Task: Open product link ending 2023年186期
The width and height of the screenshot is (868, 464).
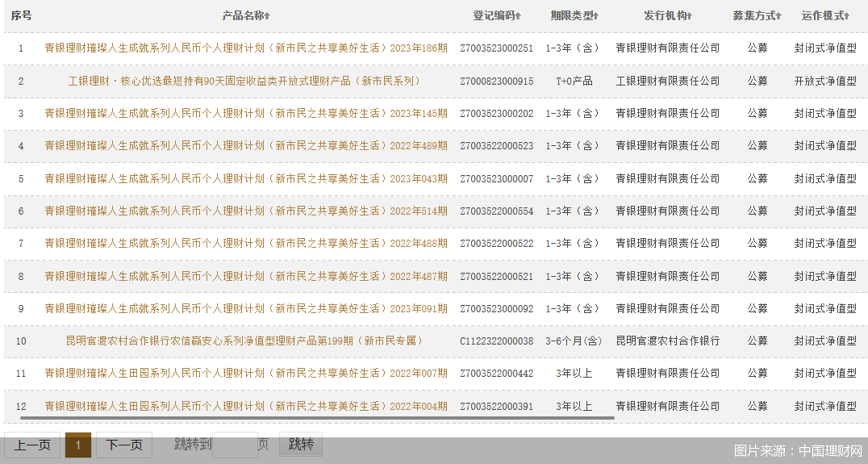Action: point(246,48)
